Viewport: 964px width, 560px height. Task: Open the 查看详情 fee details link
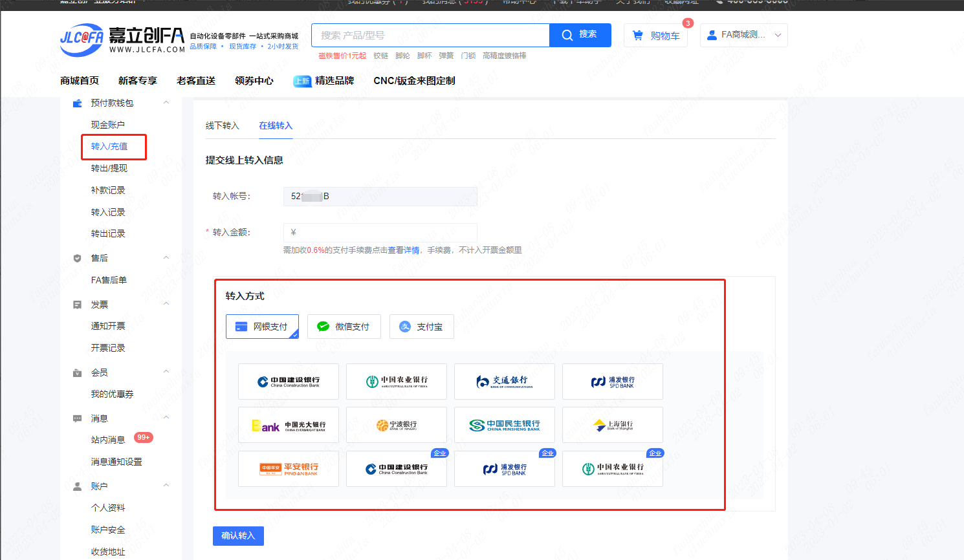coord(404,250)
